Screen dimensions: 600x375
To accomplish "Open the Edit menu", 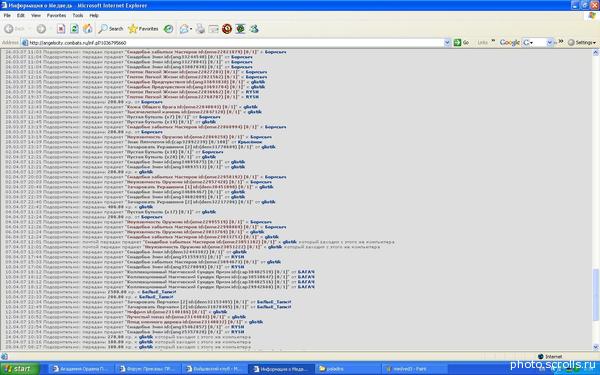I will (x=21, y=15).
